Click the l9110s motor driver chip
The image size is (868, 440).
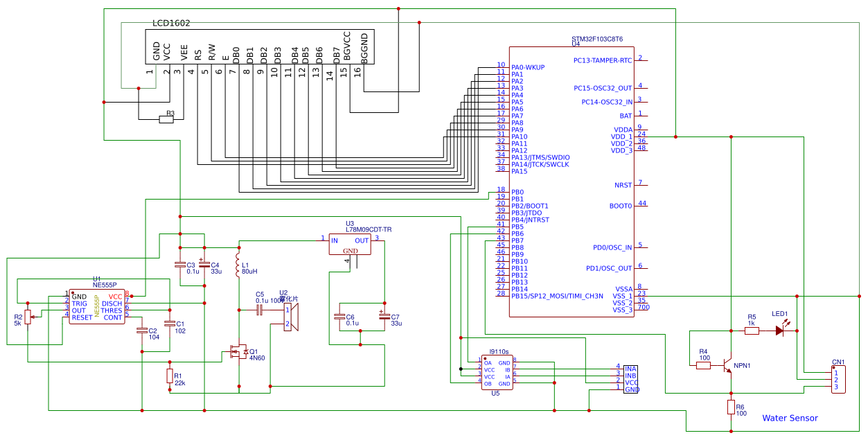pos(496,373)
